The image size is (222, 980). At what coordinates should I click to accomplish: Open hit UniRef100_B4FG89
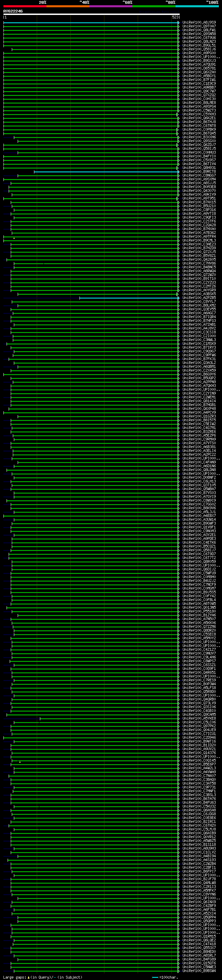199,959
